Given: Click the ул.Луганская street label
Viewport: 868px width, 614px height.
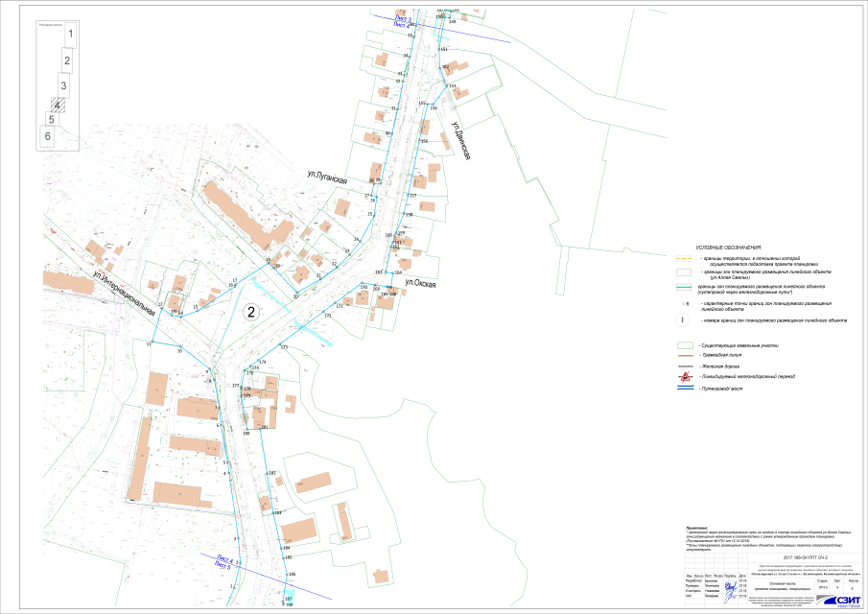Looking at the screenshot, I should click(x=327, y=177).
